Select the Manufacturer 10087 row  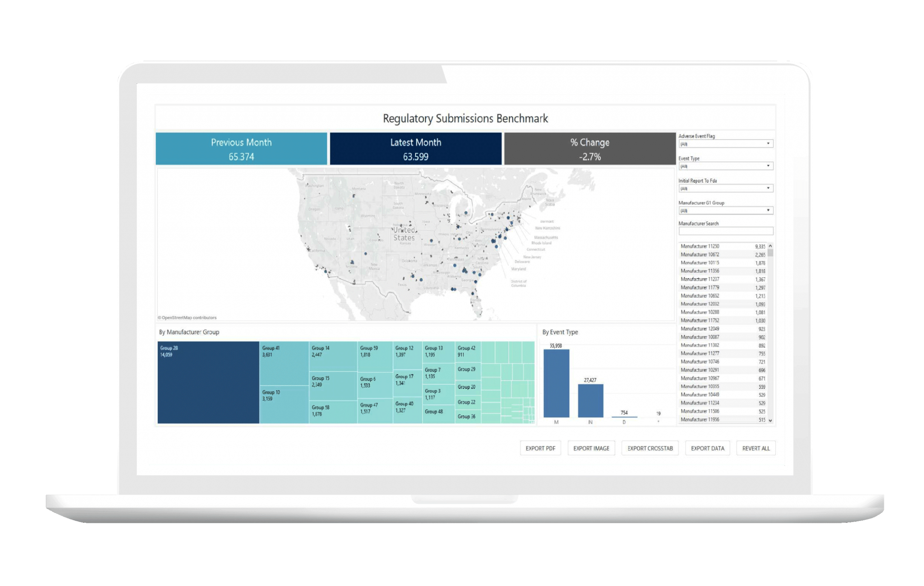pos(723,337)
